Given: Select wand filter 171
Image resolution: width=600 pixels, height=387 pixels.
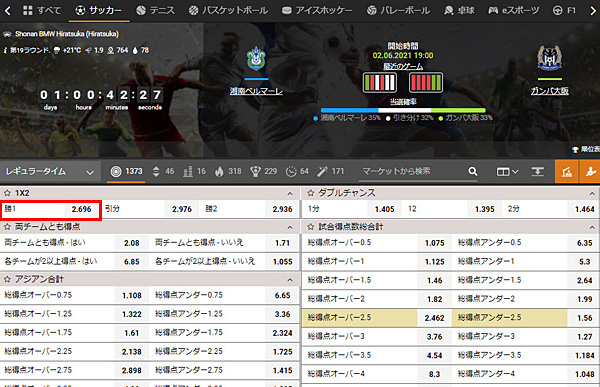Looking at the screenshot, I should pyautogui.click(x=330, y=171).
